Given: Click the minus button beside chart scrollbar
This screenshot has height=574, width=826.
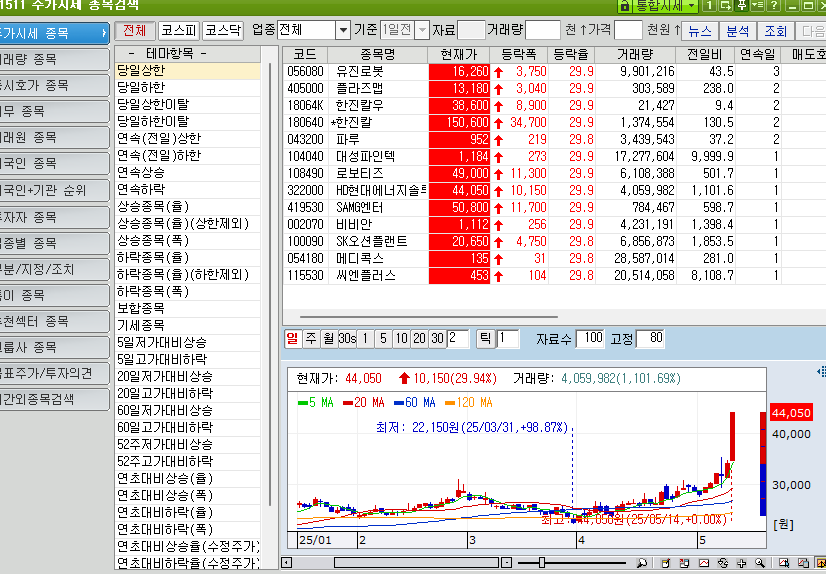Looking at the screenshot, I should pyautogui.click(x=506, y=562).
